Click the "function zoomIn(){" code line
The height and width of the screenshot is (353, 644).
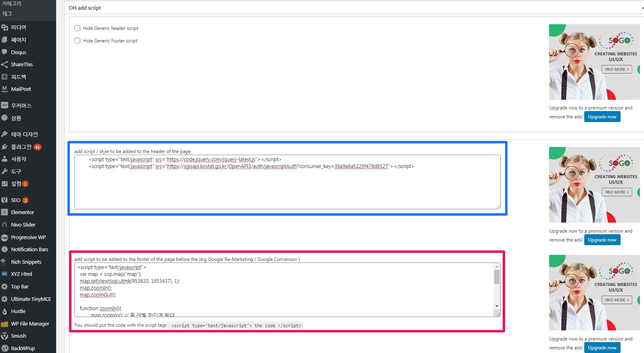(101, 309)
